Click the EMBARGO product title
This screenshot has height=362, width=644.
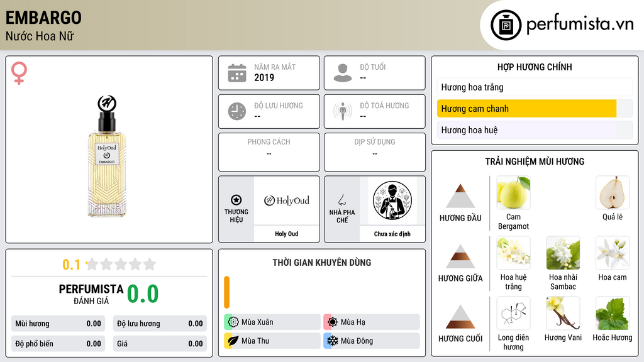(43, 18)
